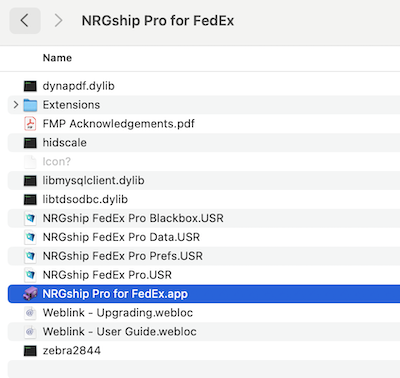The height and width of the screenshot is (378, 400).
Task: Select the NRGship FedEx Pro Data.USR file
Action: pyautogui.click(x=121, y=237)
